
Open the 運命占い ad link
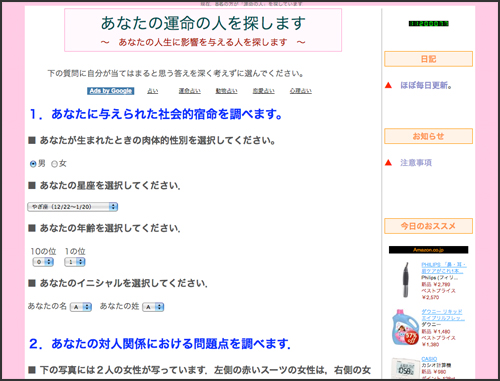(190, 91)
